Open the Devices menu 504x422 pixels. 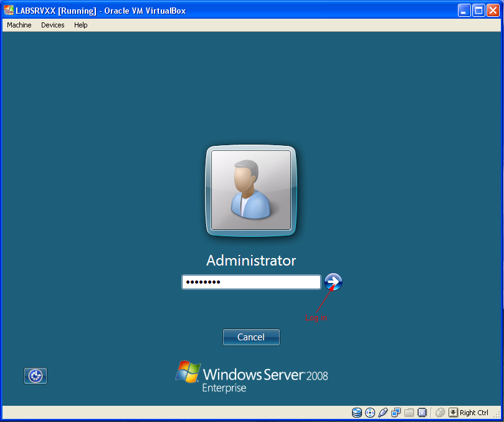pos(53,25)
